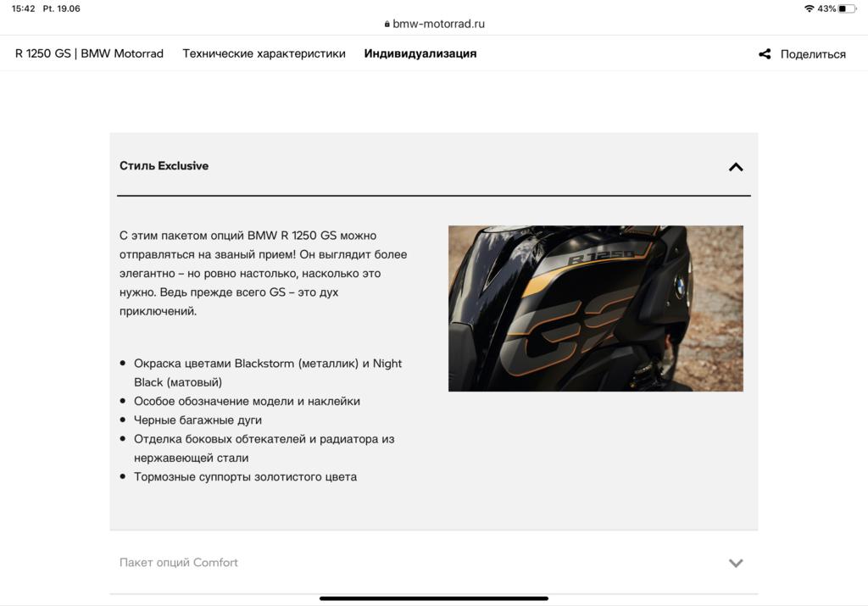Tap the Pt. 19.06 date in status bar
Viewport: 868px width, 606px height.
(62, 8)
